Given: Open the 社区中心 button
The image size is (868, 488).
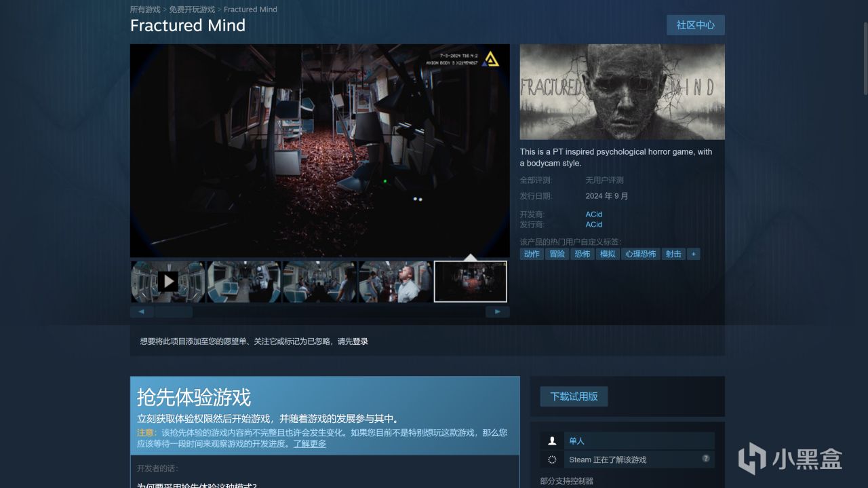Looking at the screenshot, I should (696, 25).
